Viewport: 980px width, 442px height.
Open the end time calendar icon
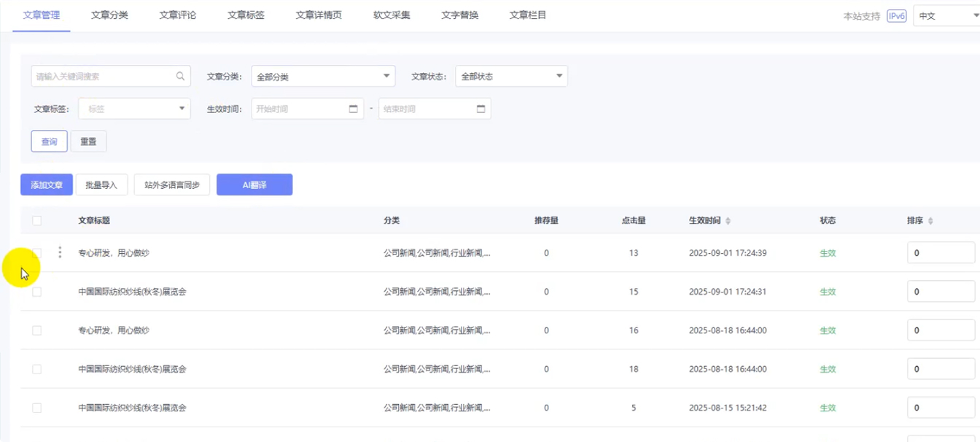coord(481,109)
